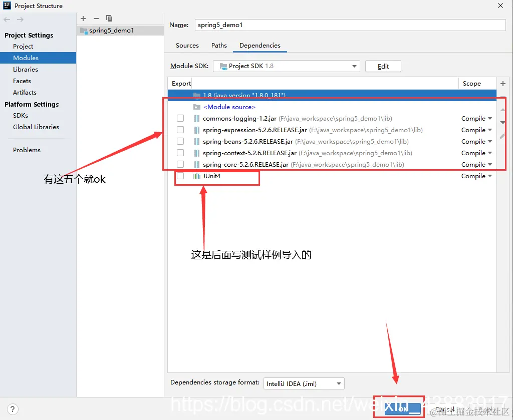This screenshot has height=420, width=513.
Task: Click the commons-logging jar file icon
Action: tap(196, 119)
